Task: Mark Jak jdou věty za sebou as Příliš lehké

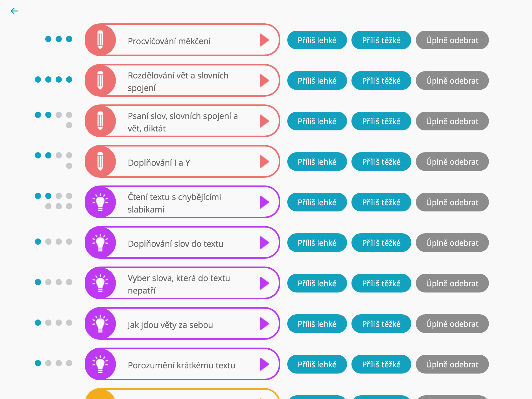Action: [317, 324]
